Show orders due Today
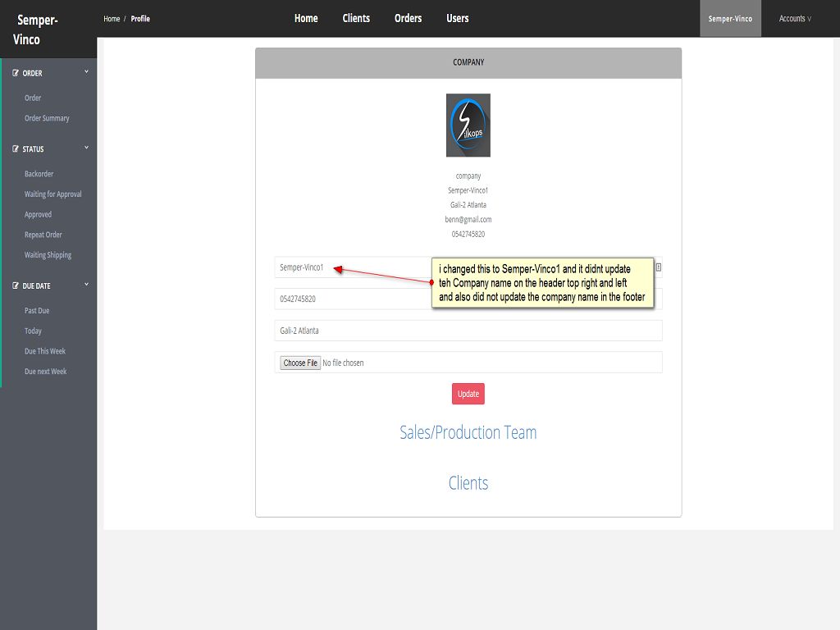This screenshot has width=840, height=630. click(33, 331)
